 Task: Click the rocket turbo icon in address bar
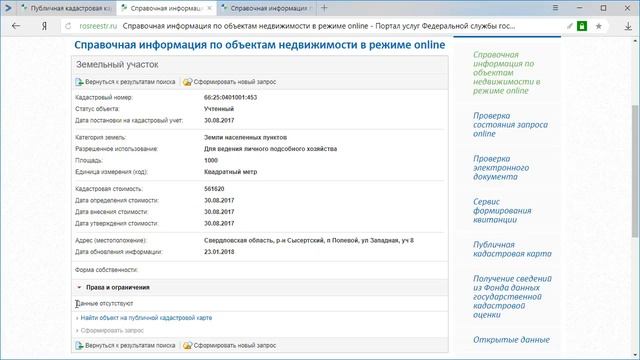570,26
